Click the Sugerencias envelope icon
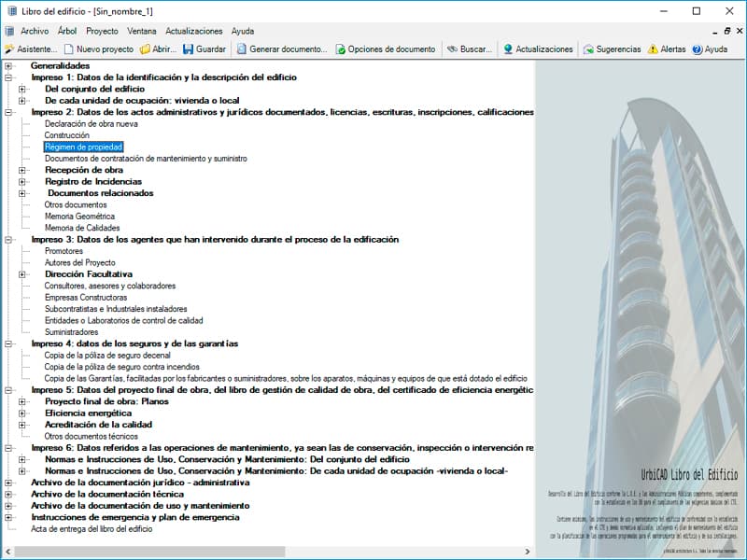Screen dimensions: 747x560 (x=588, y=49)
